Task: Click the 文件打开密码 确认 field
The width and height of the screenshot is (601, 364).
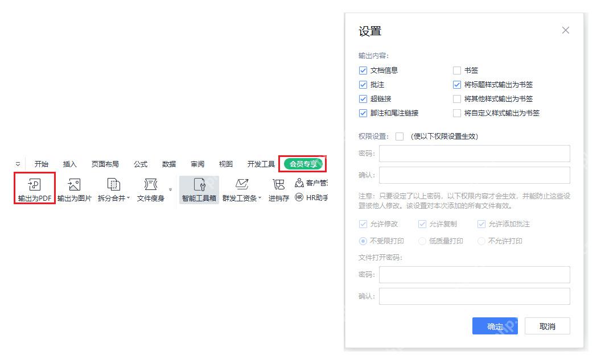Action: coord(475,296)
